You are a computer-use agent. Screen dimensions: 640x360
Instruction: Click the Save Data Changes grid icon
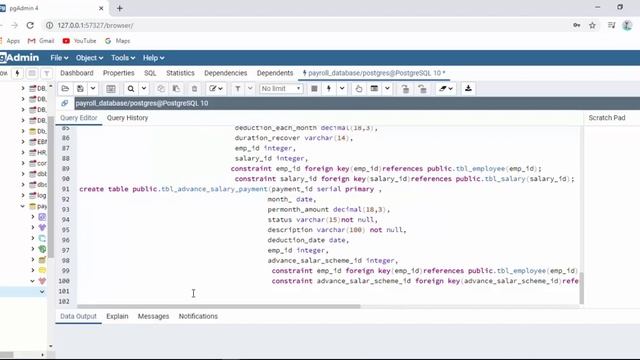pyautogui.click(x=111, y=89)
